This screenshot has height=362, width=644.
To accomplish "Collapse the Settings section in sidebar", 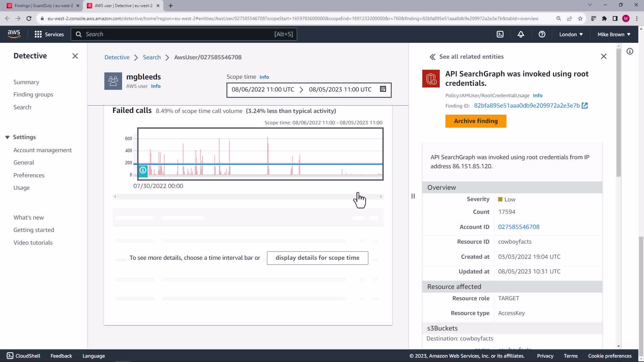I will [x=7, y=137].
